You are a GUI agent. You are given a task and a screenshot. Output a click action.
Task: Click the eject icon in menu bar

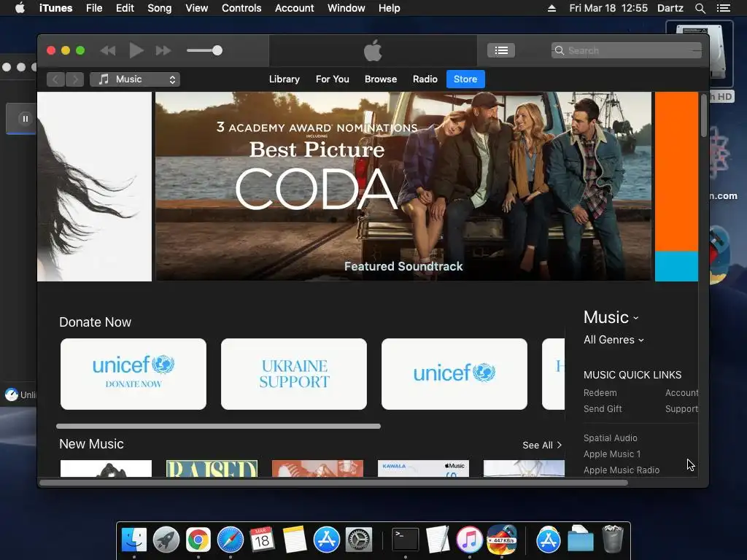click(x=551, y=8)
